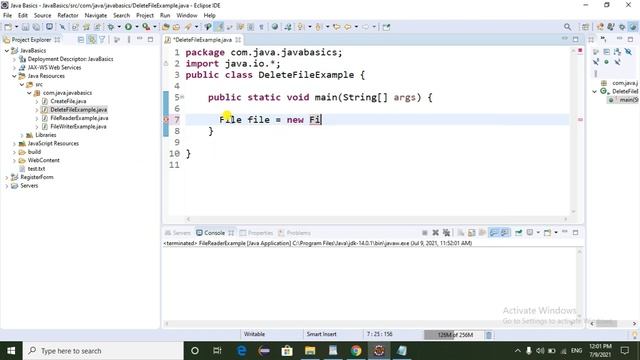Toggle Link with Editor in Project Explorer
640x360 pixels.
click(x=92, y=40)
